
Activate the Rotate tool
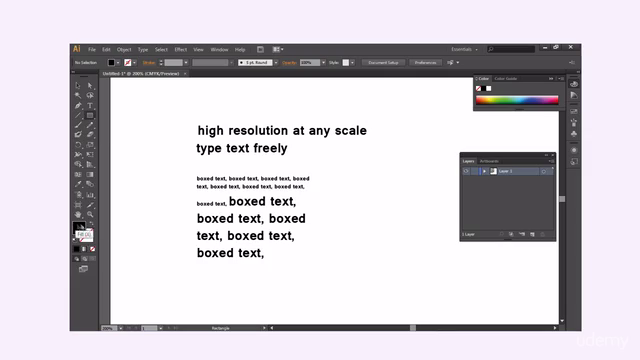78,144
